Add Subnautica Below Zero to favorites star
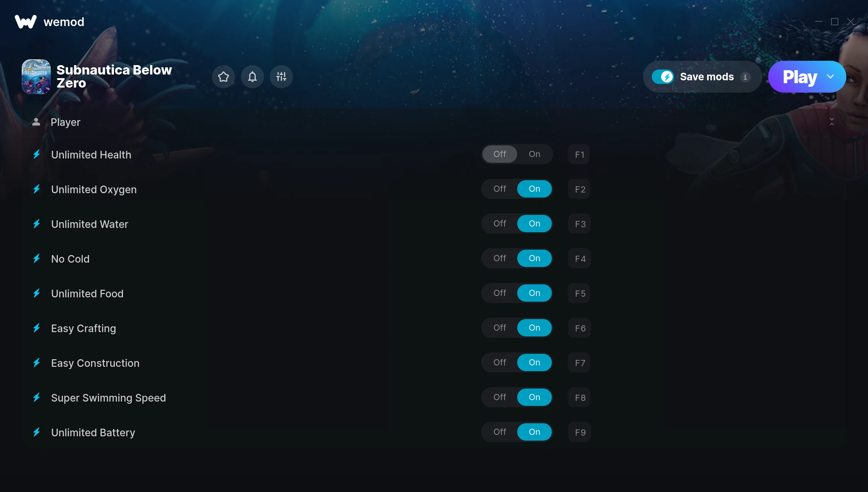868x492 pixels. point(224,77)
